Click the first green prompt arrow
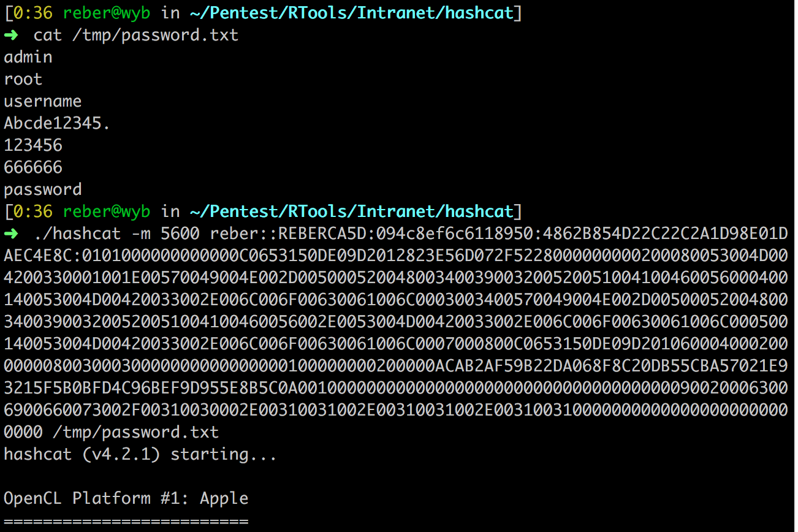Image resolution: width=798 pixels, height=532 pixels. 12,35
